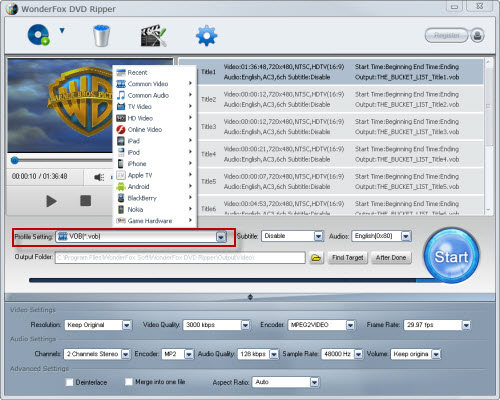Select the Game Hardware profile category
Screen dimensions: 500x400
[155, 221]
